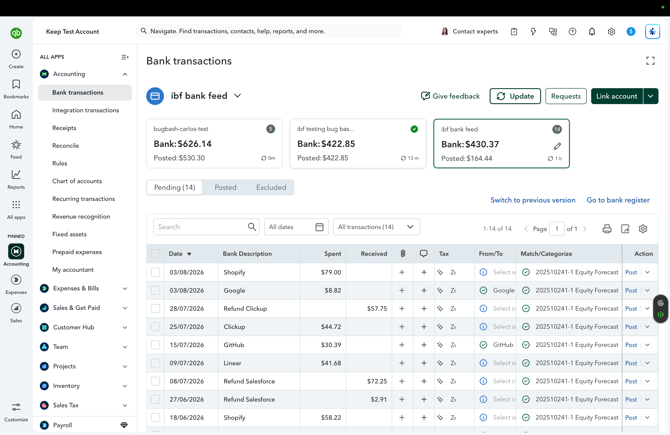Open table settings gear icon

(x=643, y=229)
